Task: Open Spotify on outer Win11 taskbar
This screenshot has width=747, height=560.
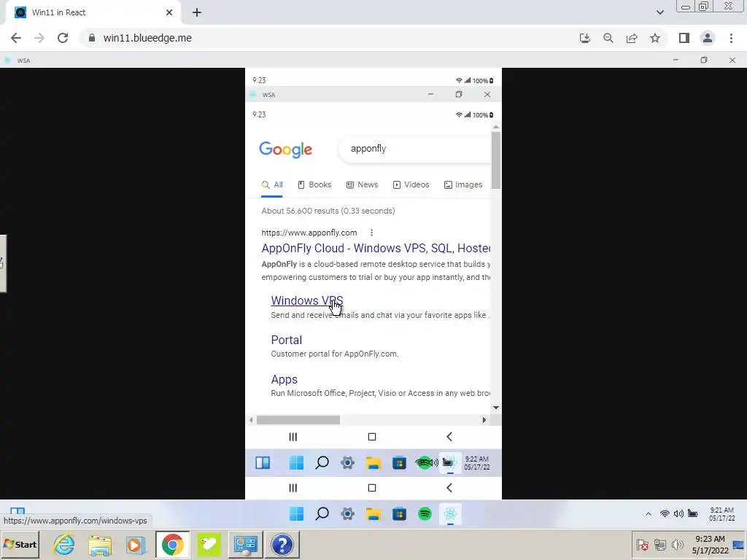Action: pos(425,514)
